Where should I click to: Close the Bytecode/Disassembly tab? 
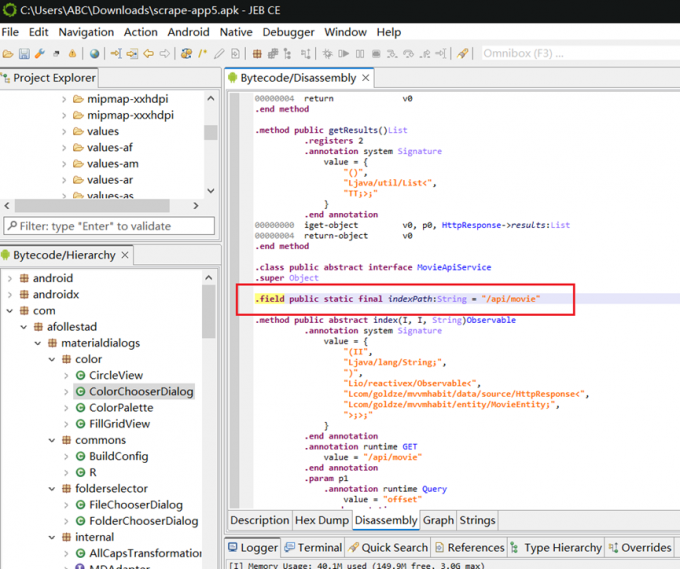pyautogui.click(x=366, y=78)
